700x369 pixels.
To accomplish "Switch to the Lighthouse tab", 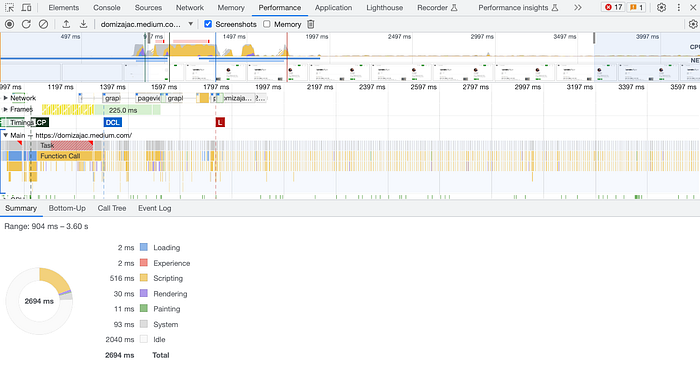I will [x=384, y=8].
